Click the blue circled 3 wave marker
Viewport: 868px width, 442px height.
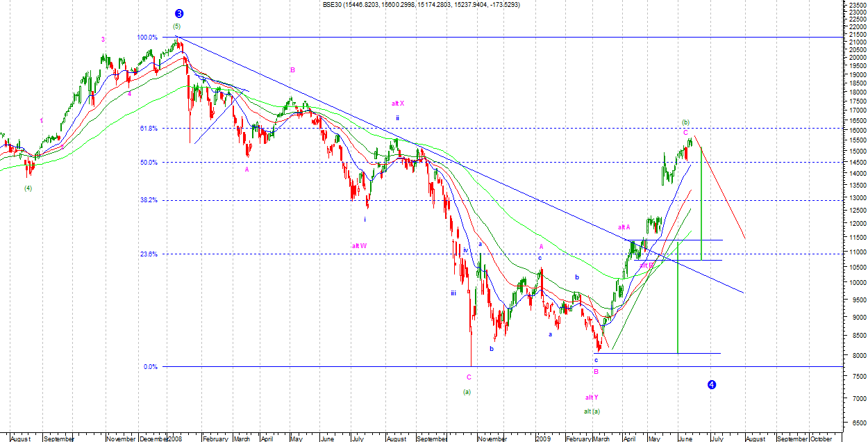pos(179,14)
